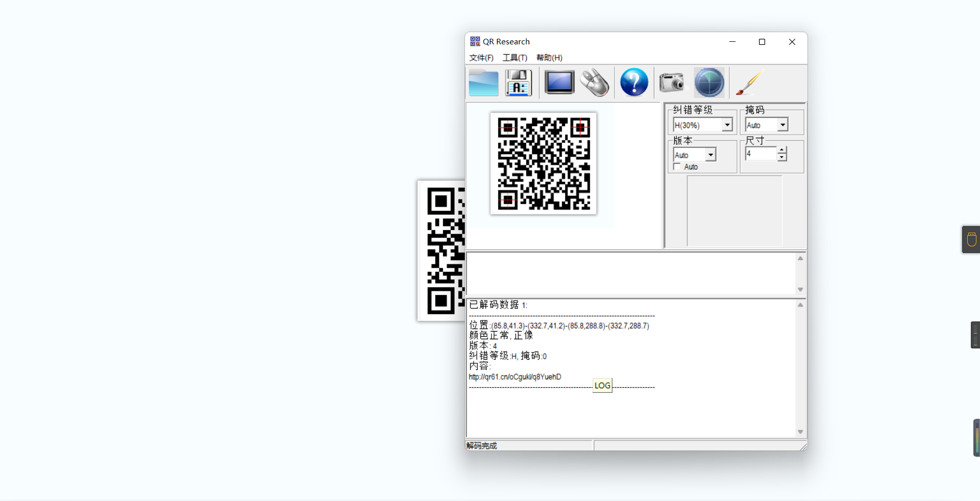Screen dimensions: 980x501
Task: Open the 文件(F) menu
Action: click(481, 58)
